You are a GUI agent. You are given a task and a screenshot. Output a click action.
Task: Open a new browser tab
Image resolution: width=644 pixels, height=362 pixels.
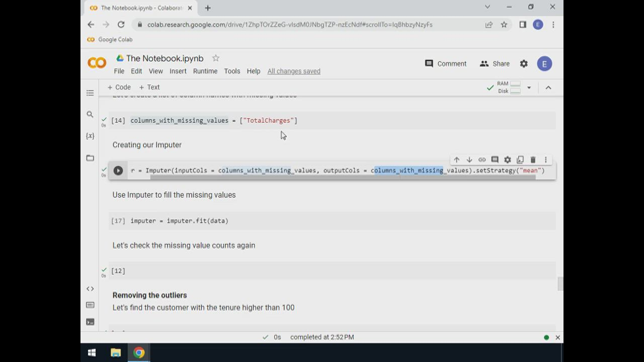tap(208, 8)
